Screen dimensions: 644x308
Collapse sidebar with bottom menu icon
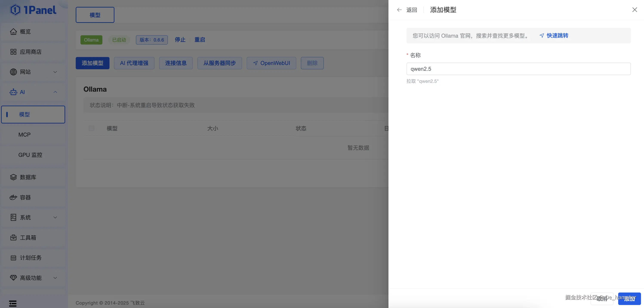point(13,303)
